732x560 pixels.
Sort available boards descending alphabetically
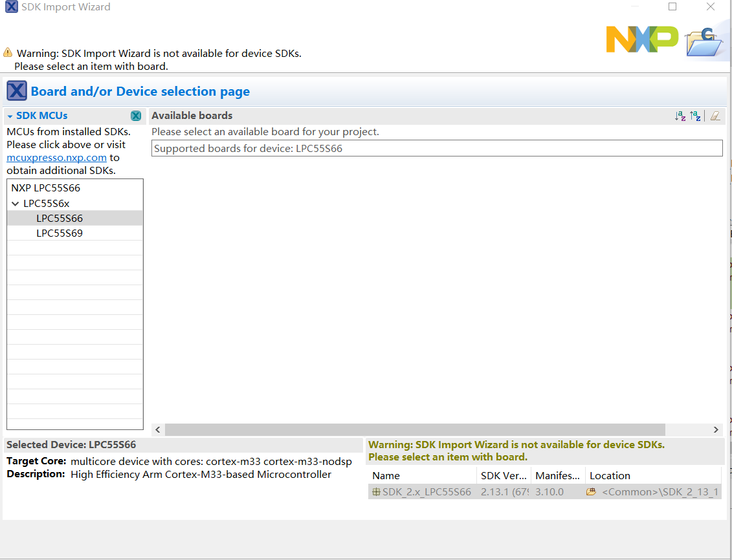tap(696, 116)
